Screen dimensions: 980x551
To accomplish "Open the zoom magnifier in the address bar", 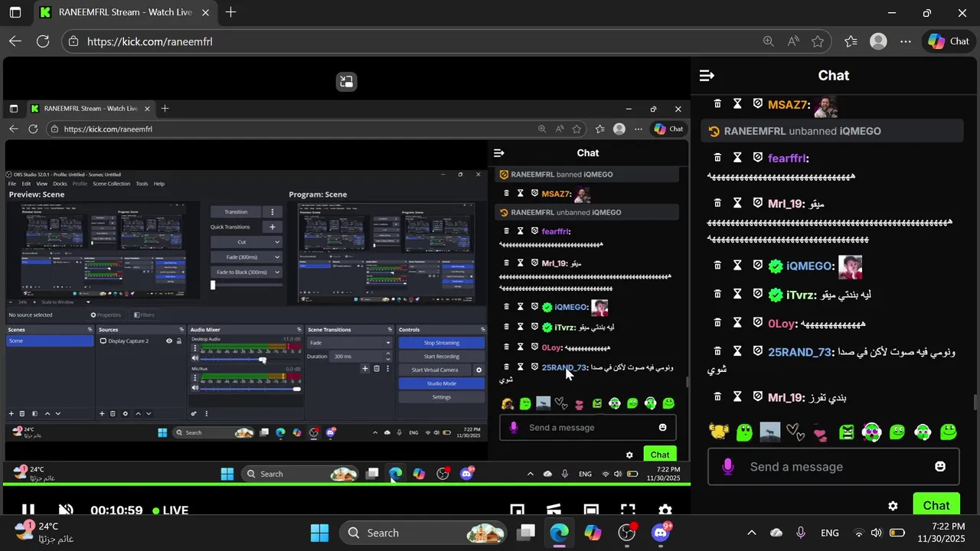I will coord(768,41).
